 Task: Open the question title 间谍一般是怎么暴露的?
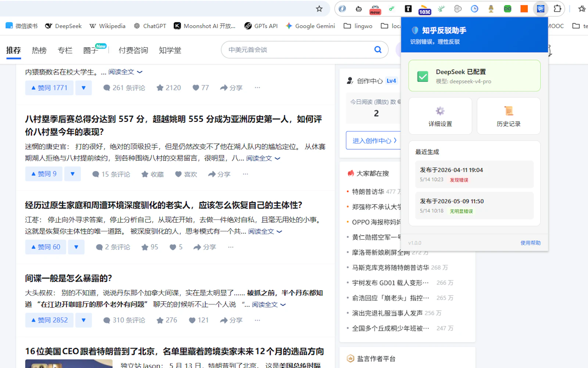coord(68,278)
